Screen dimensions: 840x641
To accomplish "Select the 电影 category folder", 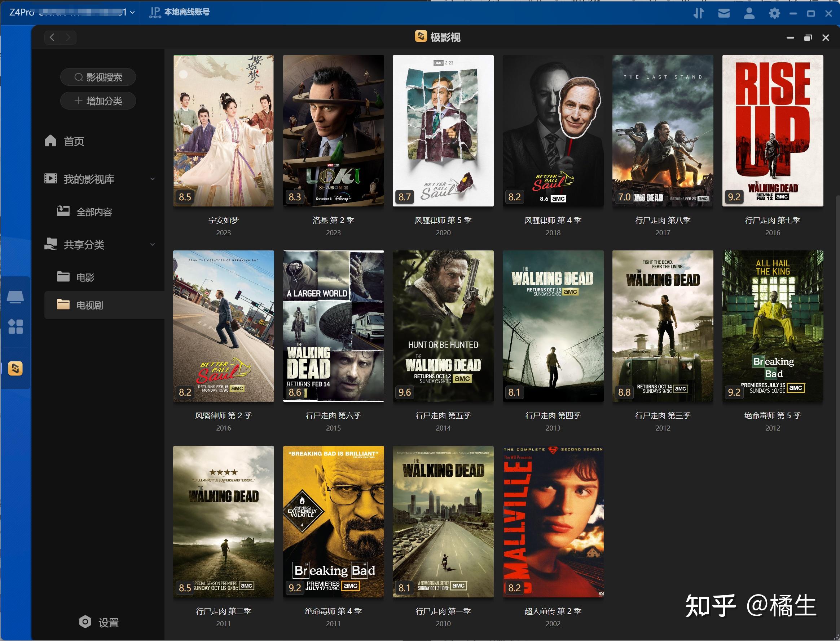I will [85, 277].
